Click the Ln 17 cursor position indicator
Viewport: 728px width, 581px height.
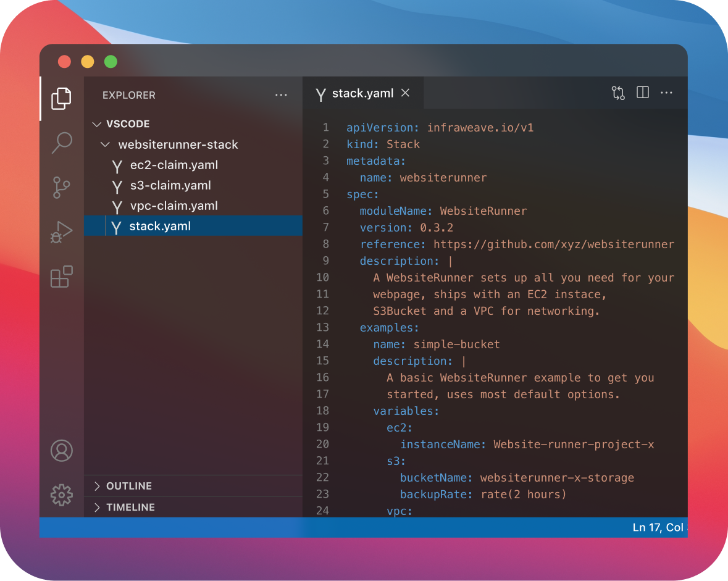pyautogui.click(x=657, y=527)
